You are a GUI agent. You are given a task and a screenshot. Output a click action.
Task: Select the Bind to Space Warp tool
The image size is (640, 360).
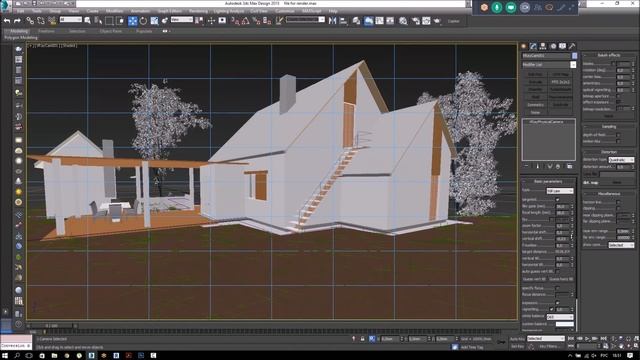pyautogui.click(x=52, y=20)
